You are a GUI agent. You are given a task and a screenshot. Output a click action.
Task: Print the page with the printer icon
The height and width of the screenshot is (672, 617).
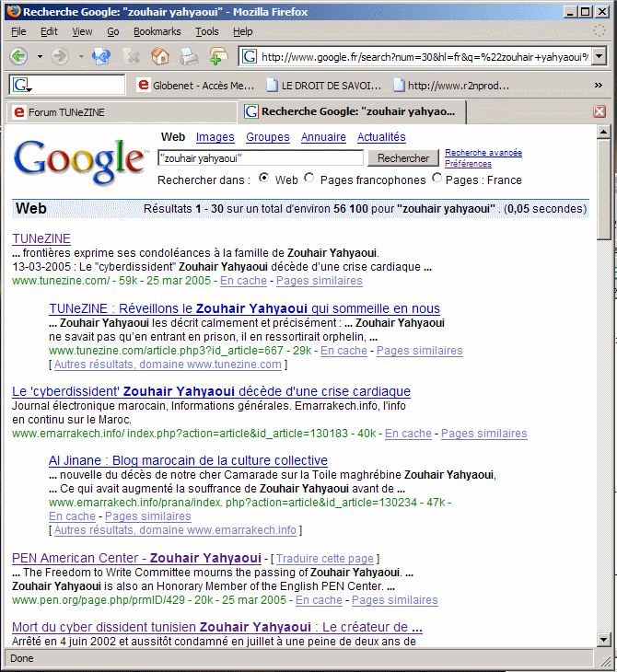[189, 56]
